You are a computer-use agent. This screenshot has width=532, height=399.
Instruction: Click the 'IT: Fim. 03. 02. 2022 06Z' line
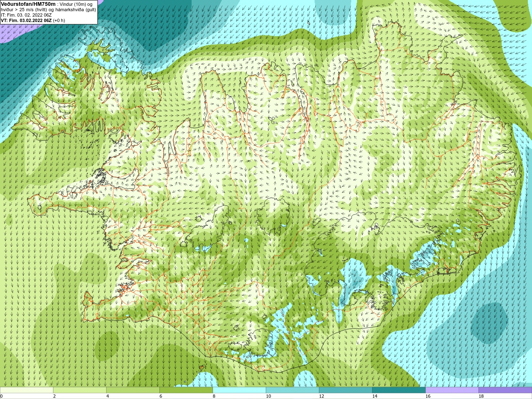26,15
